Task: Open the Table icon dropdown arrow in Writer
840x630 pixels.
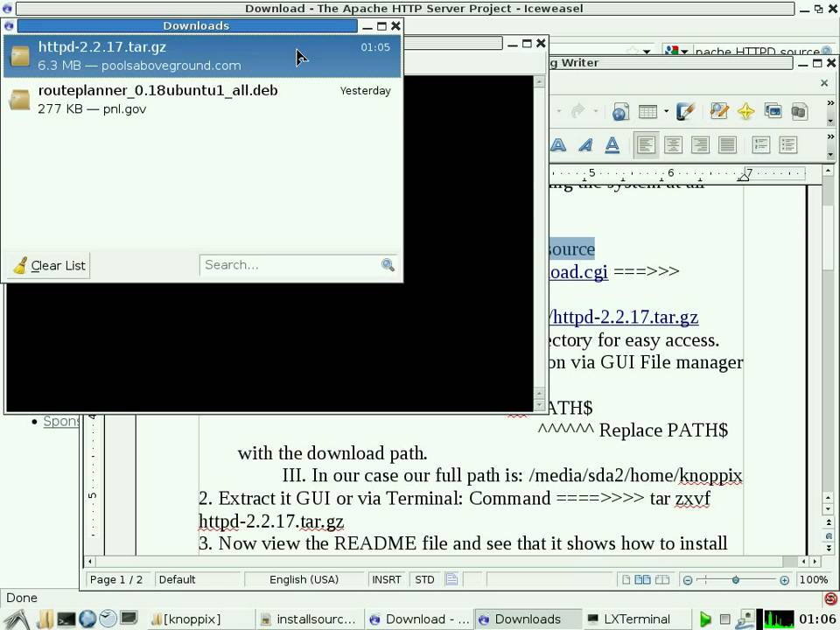Action: tap(666, 111)
